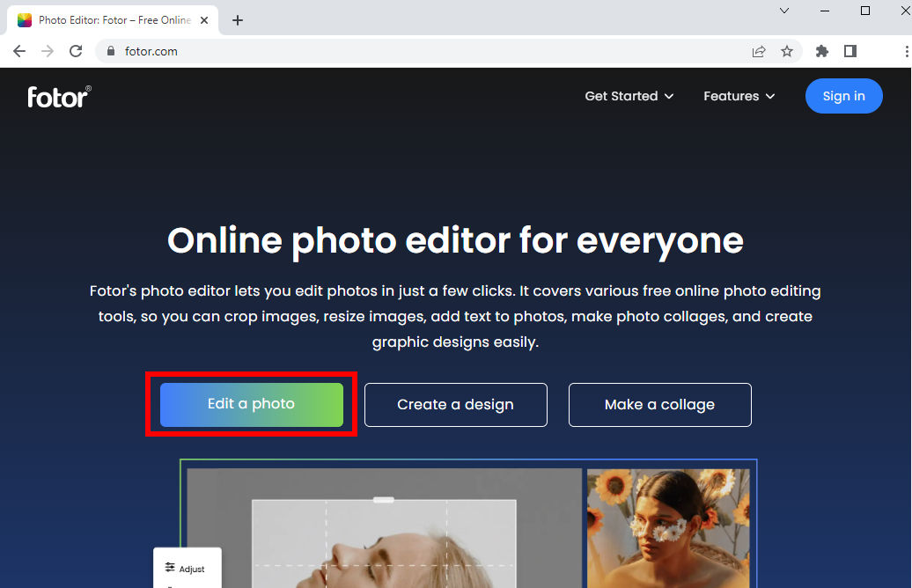Maximize the browser window
Viewport: 912px width, 588px height.
pyautogui.click(x=865, y=11)
